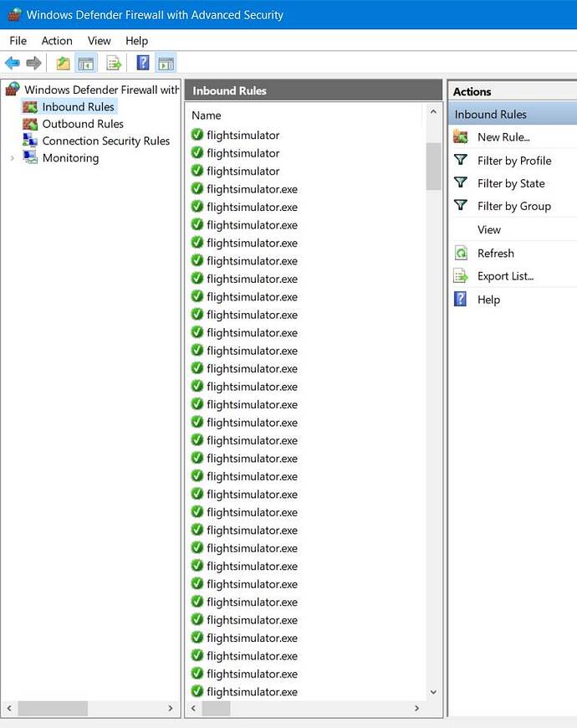This screenshot has height=728, width=577.
Task: Click the Filter by State funnel icon
Action: pos(461,183)
